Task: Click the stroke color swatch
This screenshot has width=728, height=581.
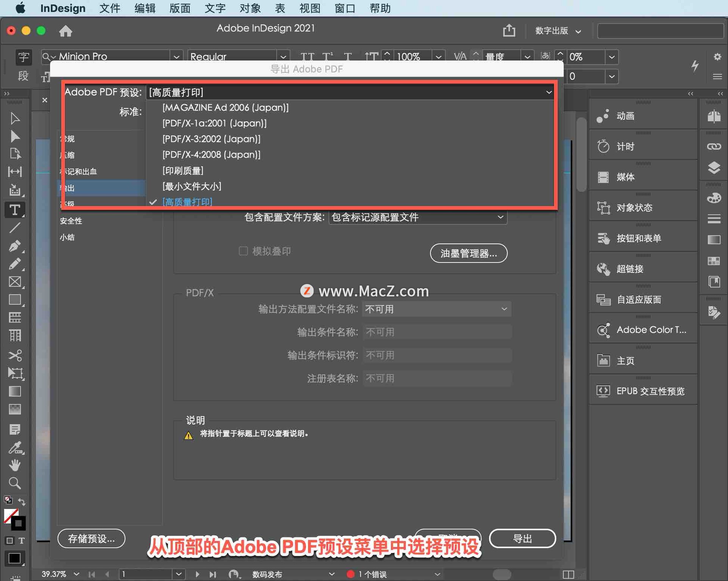Action: tap(19, 524)
